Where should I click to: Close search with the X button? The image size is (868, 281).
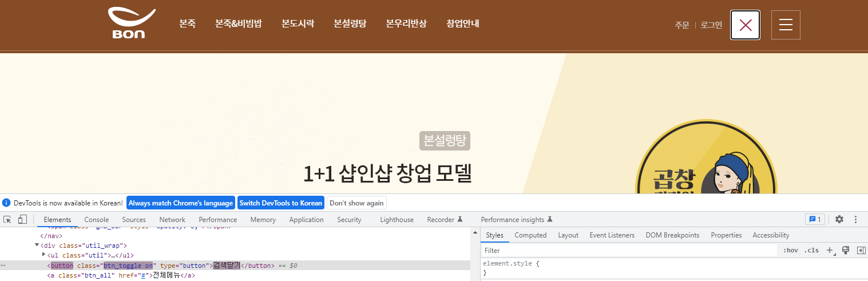pyautogui.click(x=745, y=25)
